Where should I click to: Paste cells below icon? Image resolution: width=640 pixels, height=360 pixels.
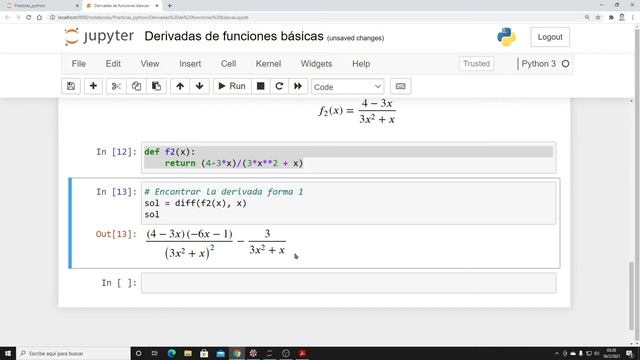click(156, 86)
